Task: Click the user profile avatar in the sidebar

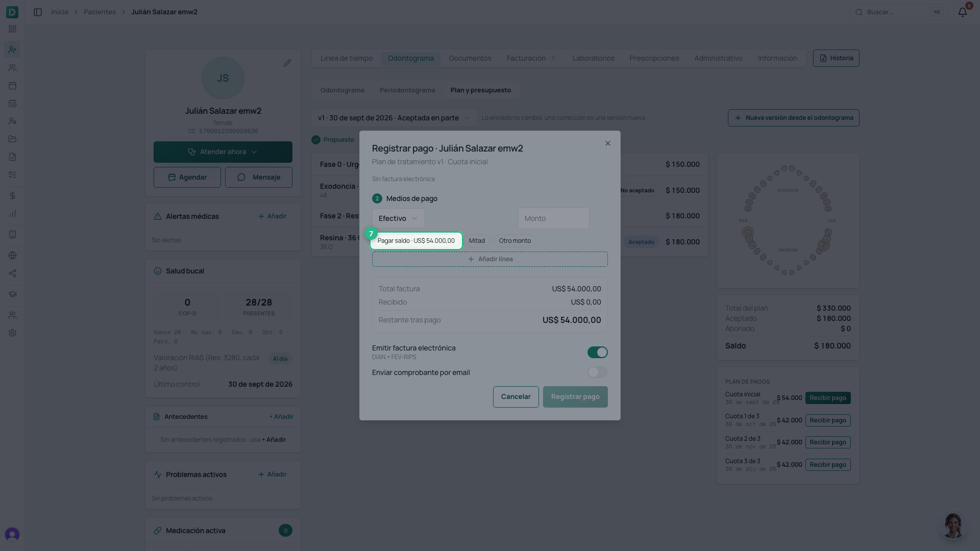Action: click(x=12, y=534)
